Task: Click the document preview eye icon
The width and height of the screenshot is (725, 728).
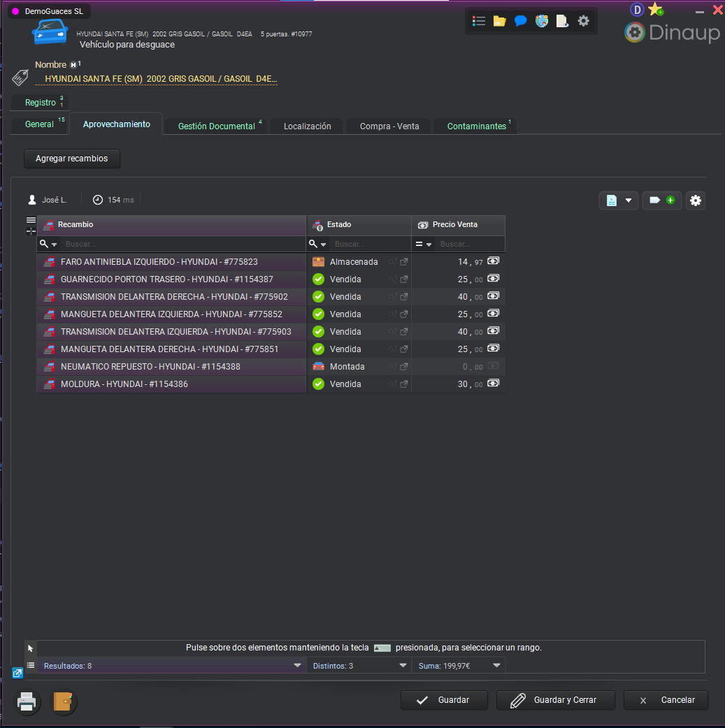Action: tap(562, 21)
